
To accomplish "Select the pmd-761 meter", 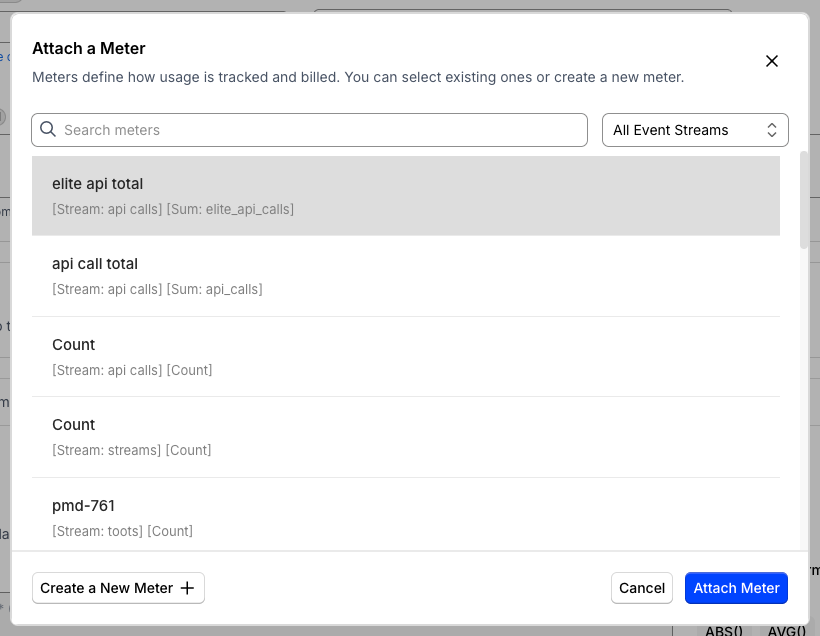I will [x=406, y=514].
